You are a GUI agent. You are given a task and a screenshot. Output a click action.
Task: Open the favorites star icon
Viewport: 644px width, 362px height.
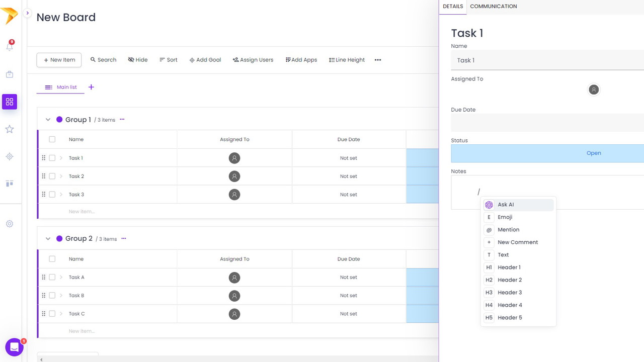coord(10,129)
